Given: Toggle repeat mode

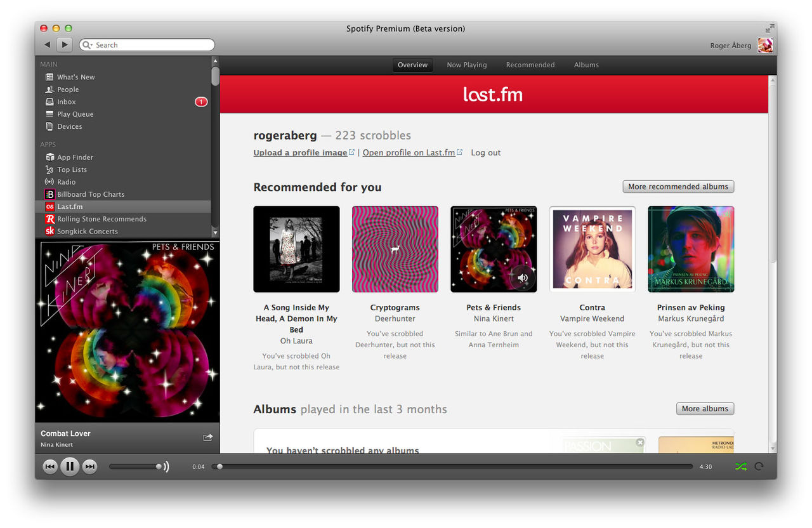Looking at the screenshot, I should (759, 466).
